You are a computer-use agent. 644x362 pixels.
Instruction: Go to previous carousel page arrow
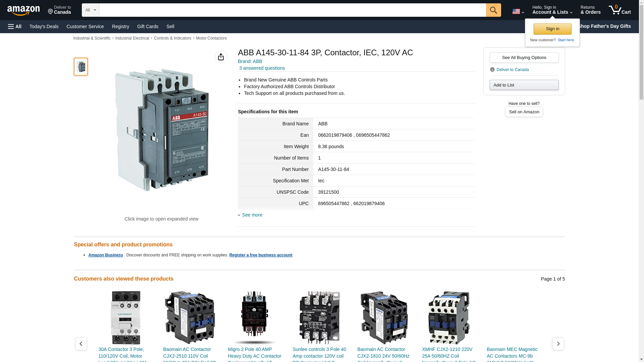81,344
